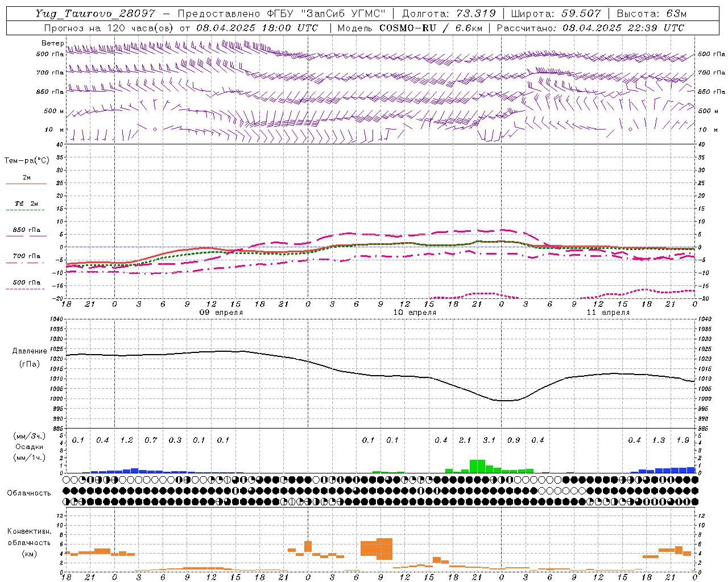Viewport: 728px width, 582px height.
Task: Click the forecast start 08.04.2025 18:00 UTC
Action: click(x=257, y=28)
